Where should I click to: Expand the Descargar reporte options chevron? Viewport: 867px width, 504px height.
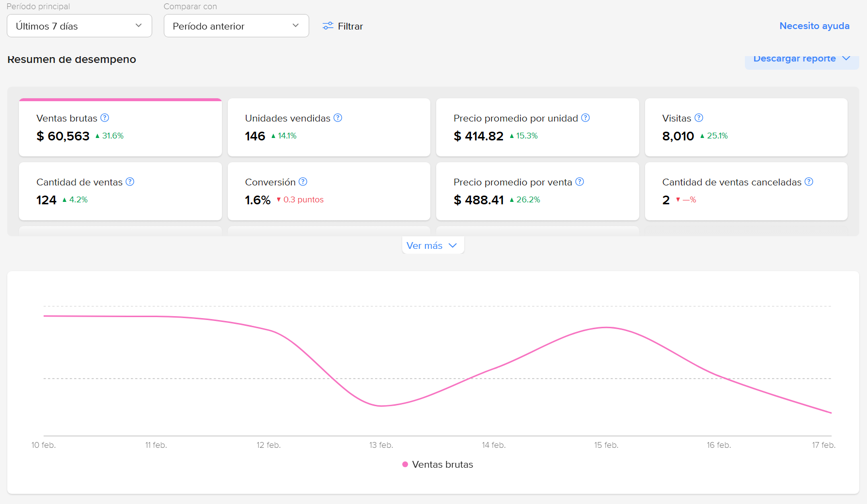tap(846, 58)
